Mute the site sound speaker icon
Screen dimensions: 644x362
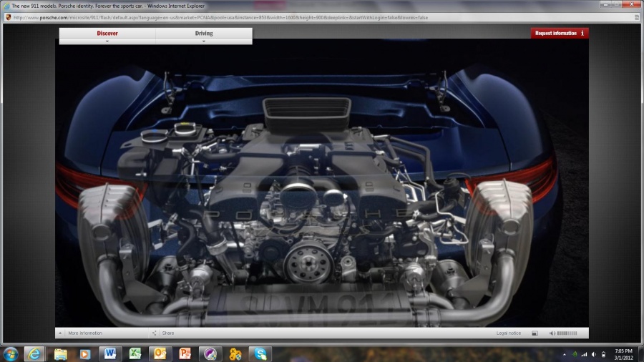pyautogui.click(x=552, y=333)
